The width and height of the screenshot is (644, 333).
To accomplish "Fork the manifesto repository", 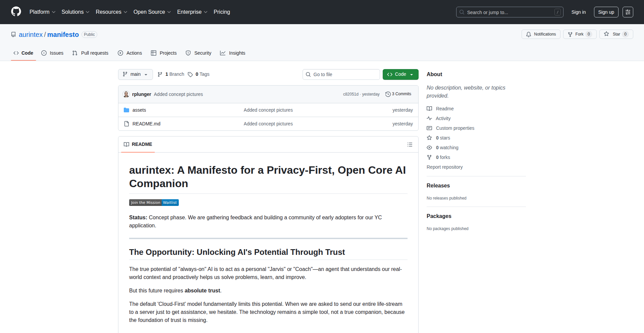I will 580,34.
